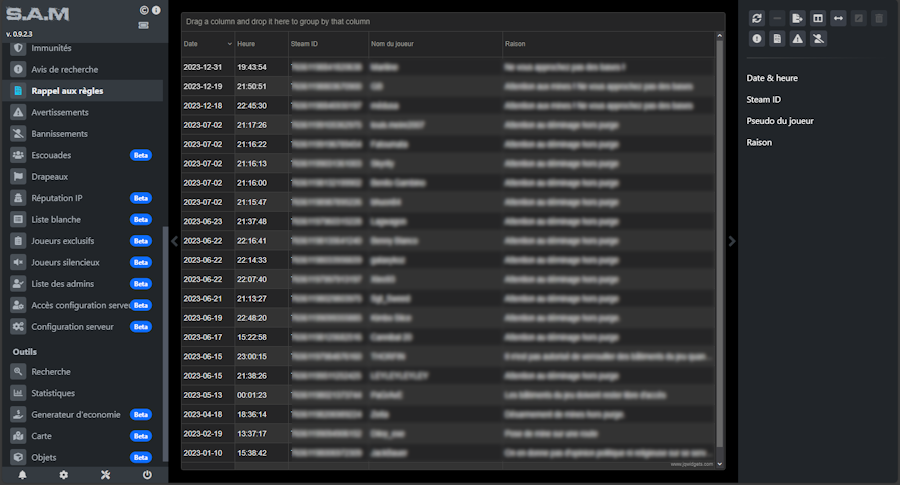Sort by the Date column header
The height and width of the screenshot is (485, 900).
point(206,44)
